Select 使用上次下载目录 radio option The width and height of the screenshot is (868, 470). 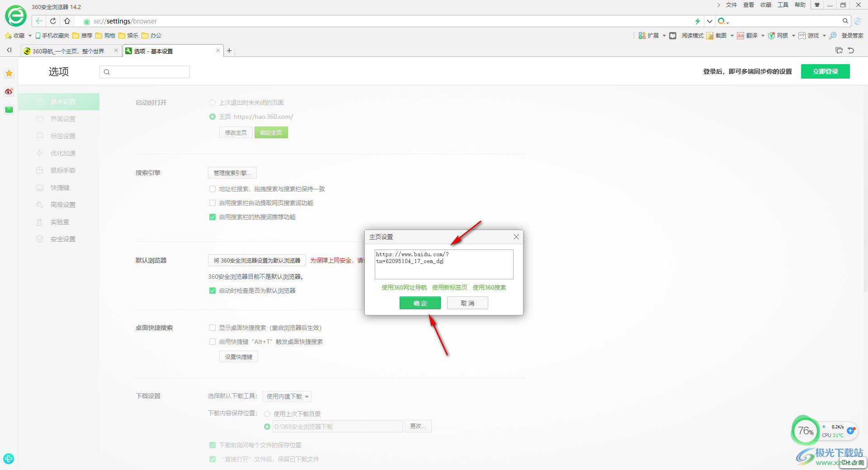[x=267, y=414]
